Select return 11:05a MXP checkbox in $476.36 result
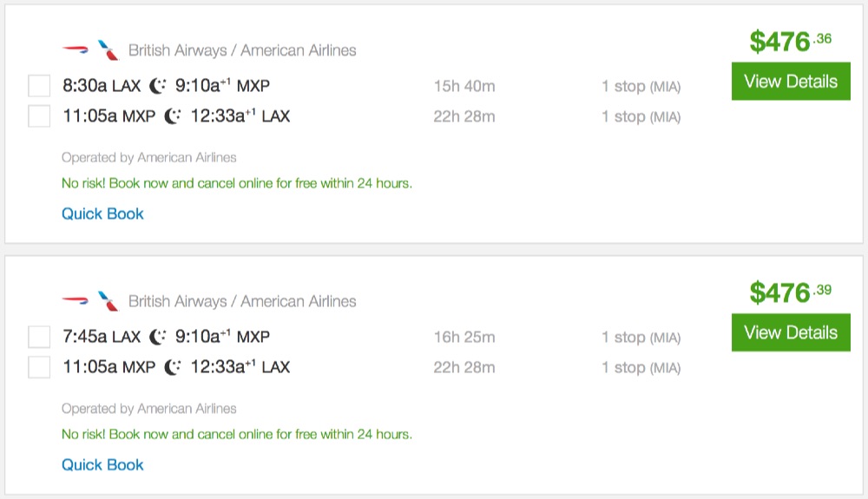 point(39,116)
